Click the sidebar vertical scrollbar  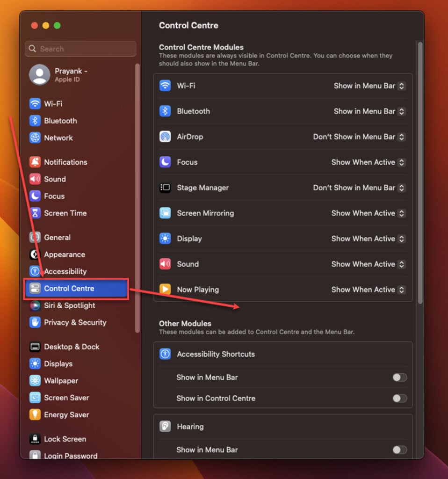(x=137, y=198)
